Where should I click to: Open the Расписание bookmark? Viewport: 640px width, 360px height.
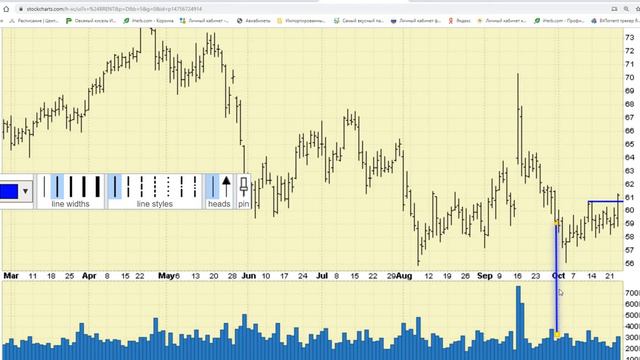tap(34, 20)
